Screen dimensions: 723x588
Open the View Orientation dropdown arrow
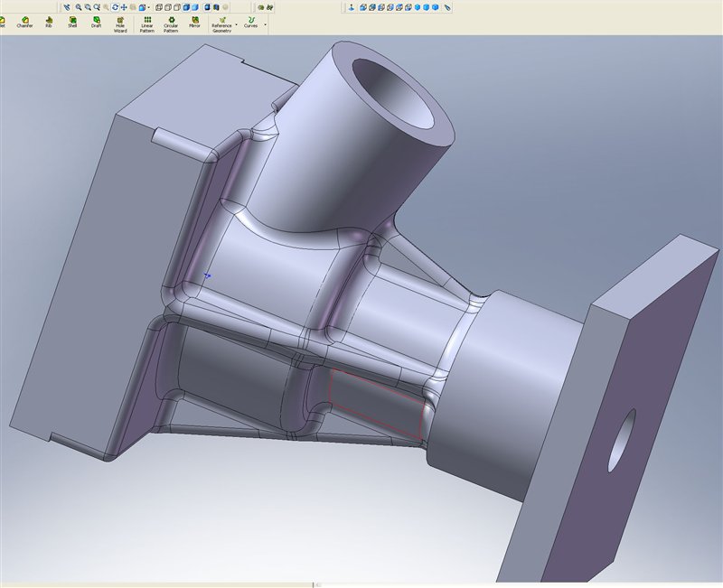pos(148,6)
